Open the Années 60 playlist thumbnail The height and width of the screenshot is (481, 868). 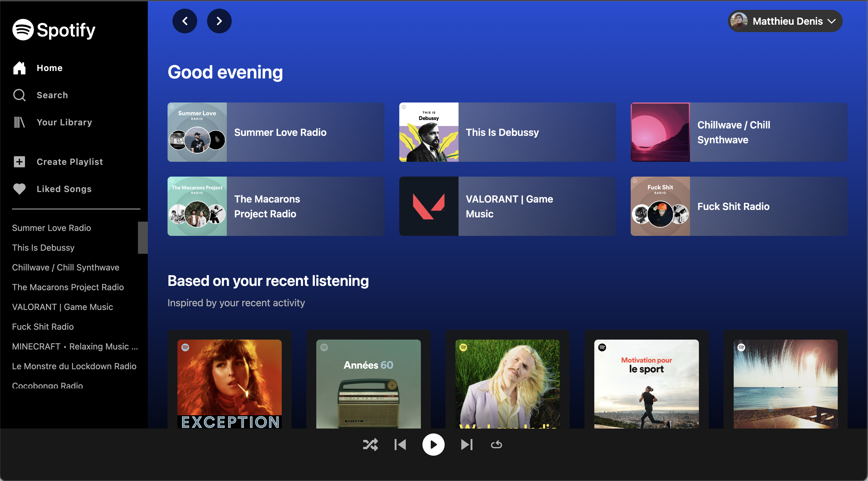[368, 384]
